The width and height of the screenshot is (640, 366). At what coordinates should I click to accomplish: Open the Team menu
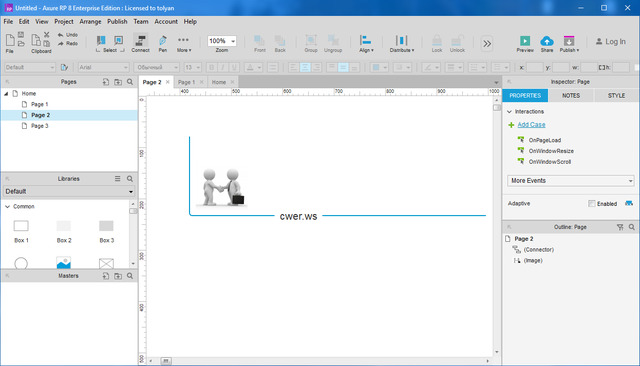pos(141,22)
